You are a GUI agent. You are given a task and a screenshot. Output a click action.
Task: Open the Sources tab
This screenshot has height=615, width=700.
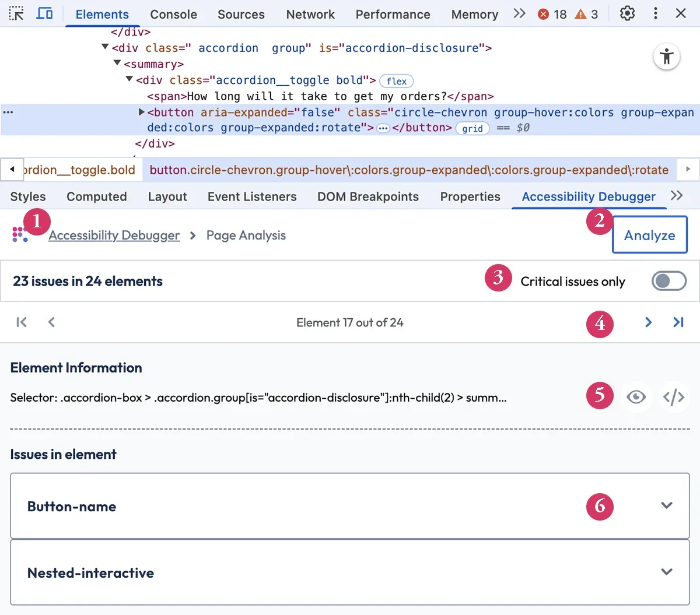[x=241, y=14]
